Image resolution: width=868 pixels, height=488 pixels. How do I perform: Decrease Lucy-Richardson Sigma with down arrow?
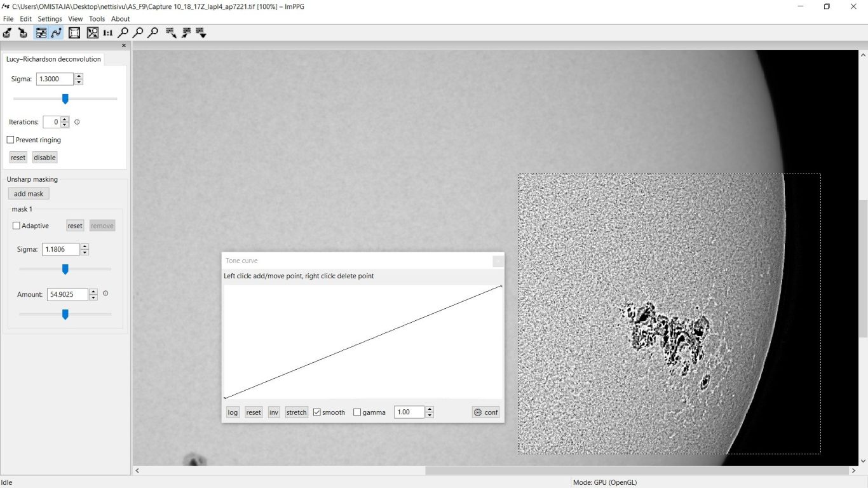point(79,82)
